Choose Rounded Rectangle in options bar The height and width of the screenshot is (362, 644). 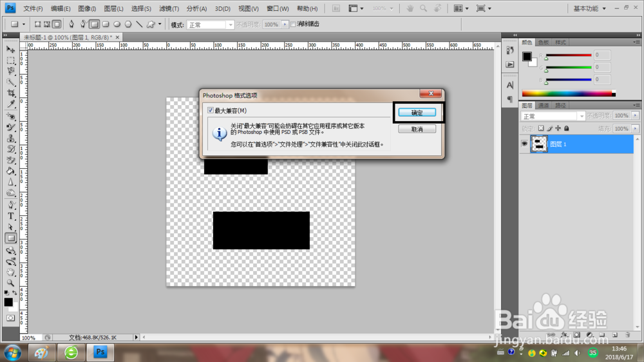pyautogui.click(x=106, y=24)
